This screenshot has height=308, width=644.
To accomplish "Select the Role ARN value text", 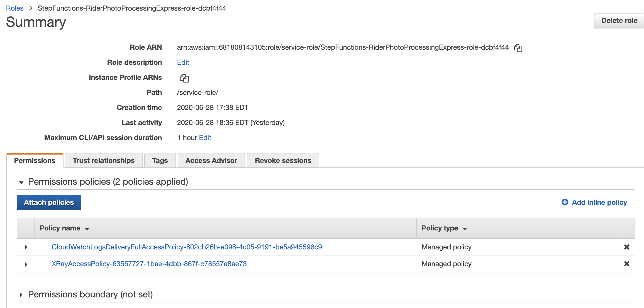I will coord(343,47).
